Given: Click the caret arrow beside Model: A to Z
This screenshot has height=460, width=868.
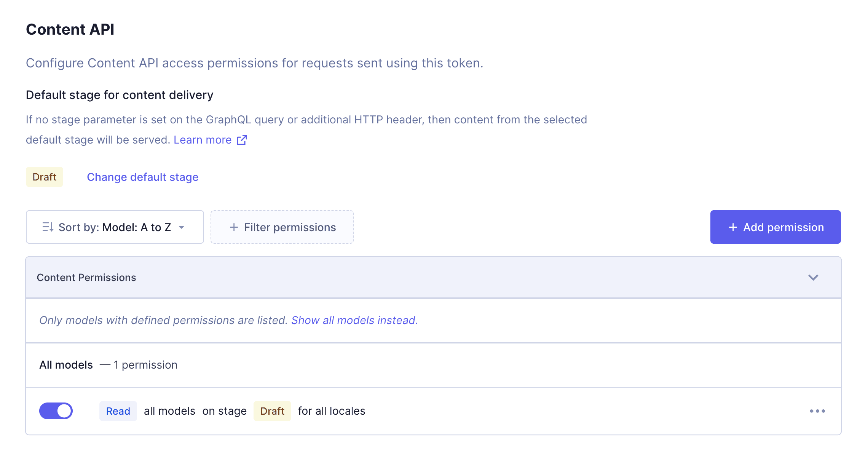Looking at the screenshot, I should click(x=182, y=227).
